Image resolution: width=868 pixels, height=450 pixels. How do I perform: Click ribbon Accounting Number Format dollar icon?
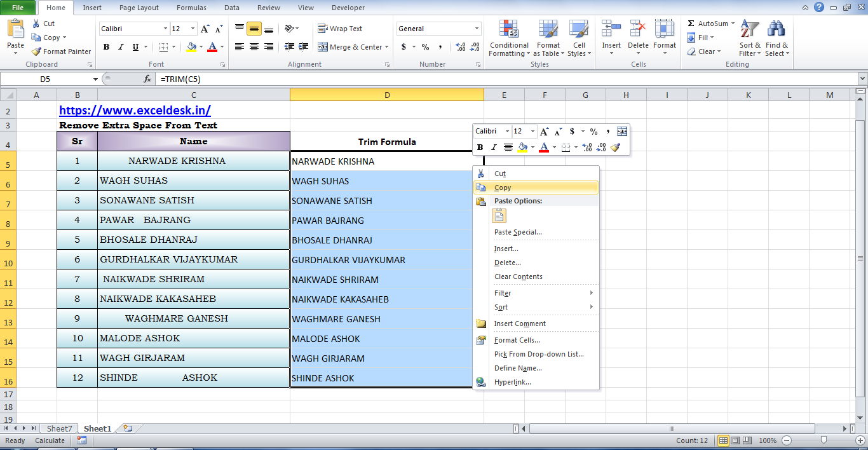click(x=403, y=47)
